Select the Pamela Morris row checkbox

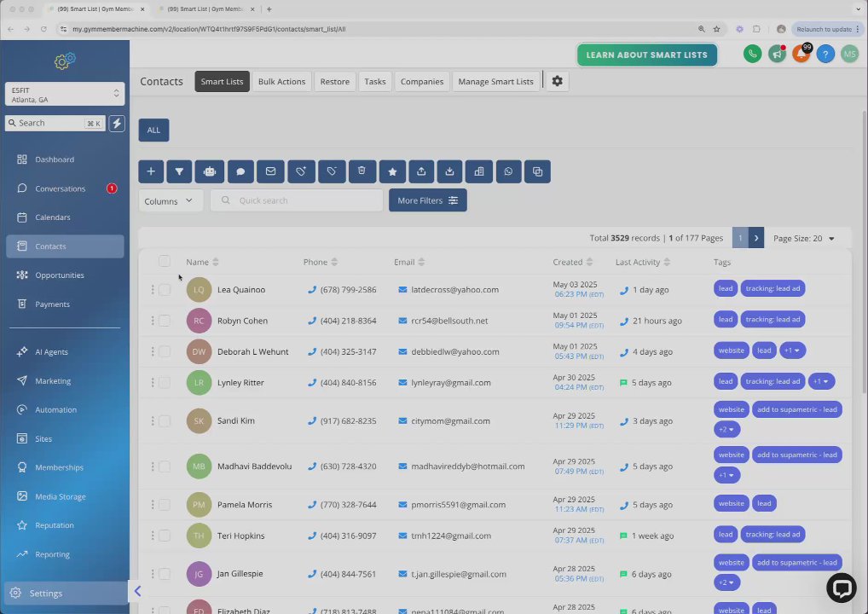pyautogui.click(x=165, y=504)
